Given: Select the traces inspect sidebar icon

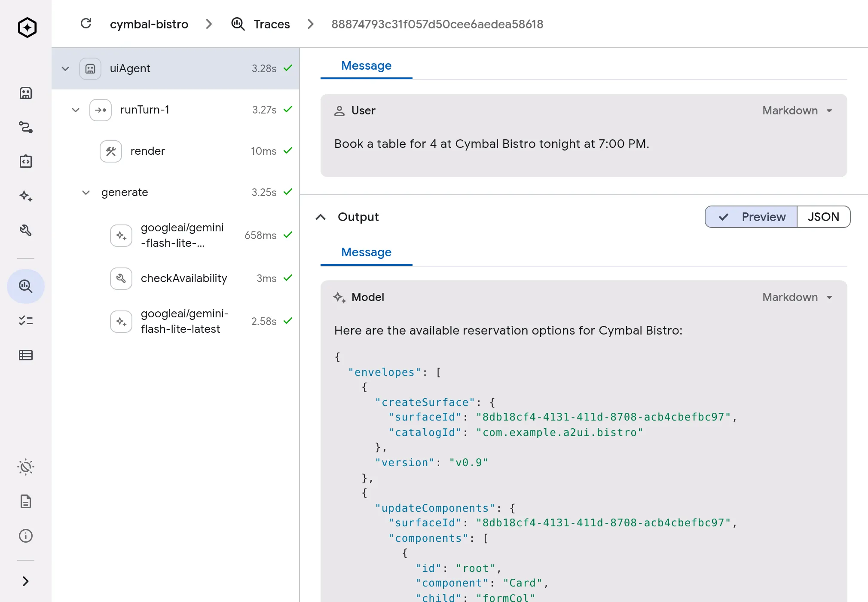Looking at the screenshot, I should click(26, 286).
